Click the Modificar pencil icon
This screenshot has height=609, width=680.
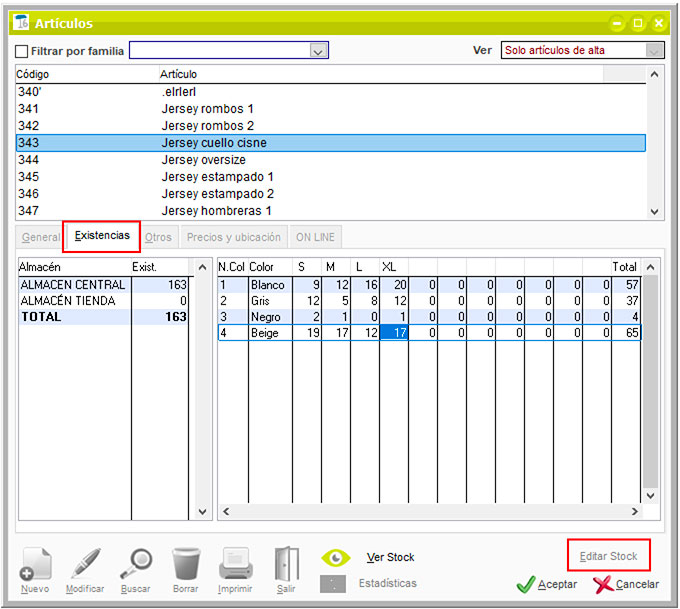[85, 563]
